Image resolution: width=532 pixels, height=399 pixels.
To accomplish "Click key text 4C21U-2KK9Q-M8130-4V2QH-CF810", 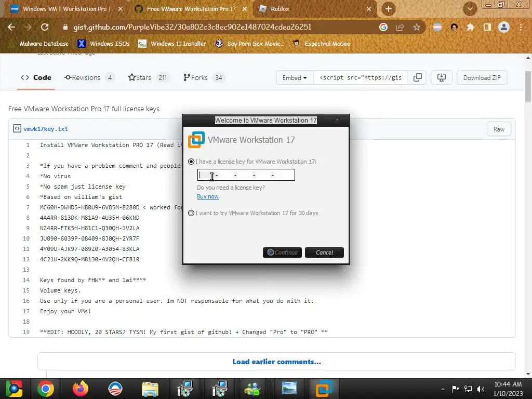I will tap(89, 259).
